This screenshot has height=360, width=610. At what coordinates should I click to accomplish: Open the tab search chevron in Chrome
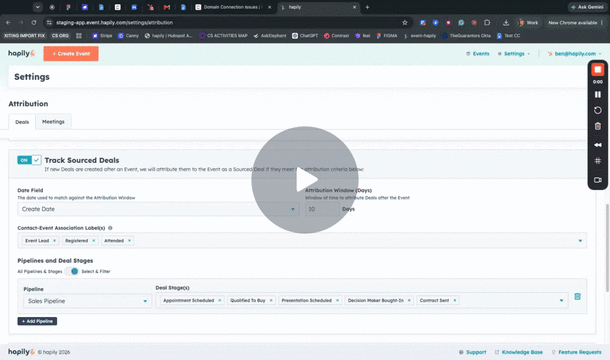[x=37, y=7]
